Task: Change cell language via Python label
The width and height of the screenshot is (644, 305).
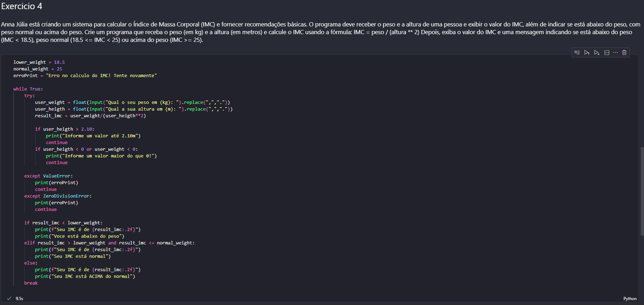Action: [x=630, y=299]
